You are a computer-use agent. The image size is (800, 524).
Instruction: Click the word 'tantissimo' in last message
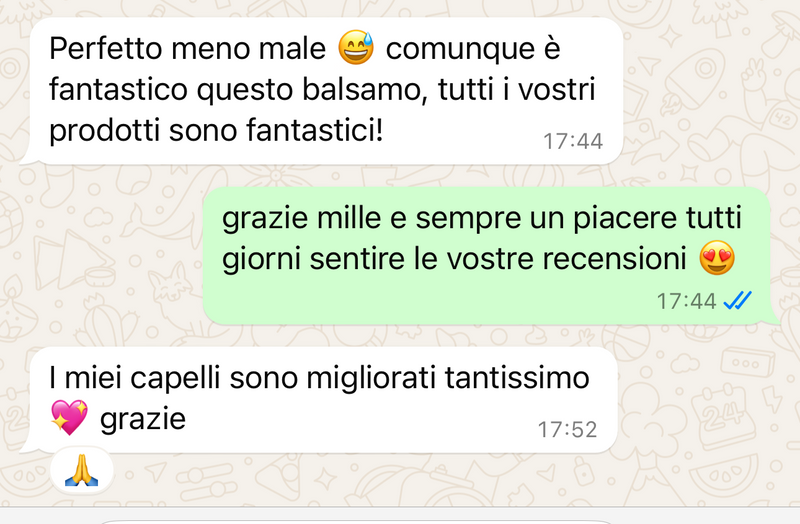pyautogui.click(x=517, y=378)
